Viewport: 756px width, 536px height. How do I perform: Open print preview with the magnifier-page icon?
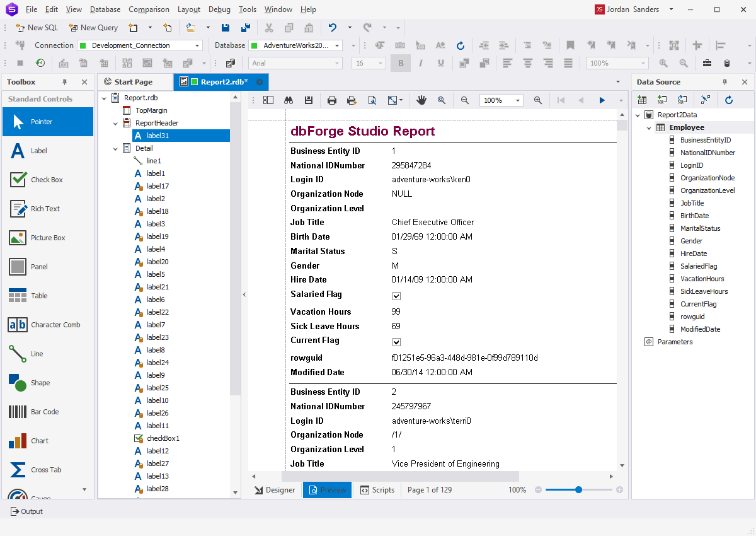pos(372,100)
